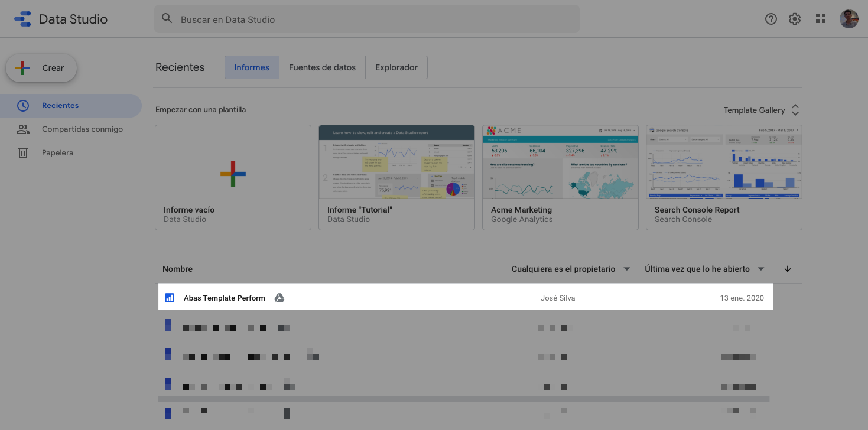This screenshot has width=868, height=430.
Task: Click owner José Silva in the list
Action: click(558, 298)
